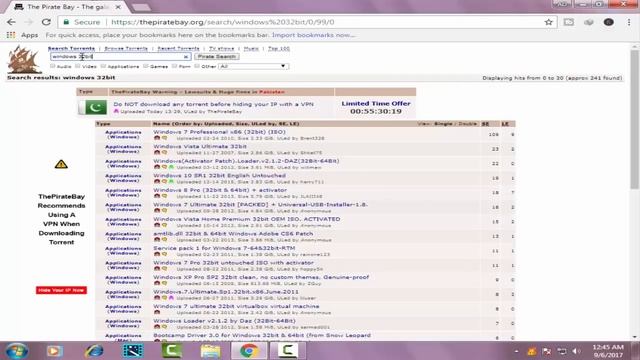Open Search Torrents in the top menu
Screen dimensions: 640x360
71,48
